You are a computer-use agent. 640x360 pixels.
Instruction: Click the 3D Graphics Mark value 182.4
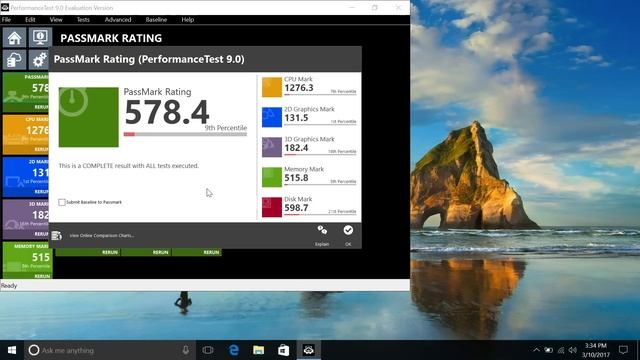pyautogui.click(x=296, y=148)
